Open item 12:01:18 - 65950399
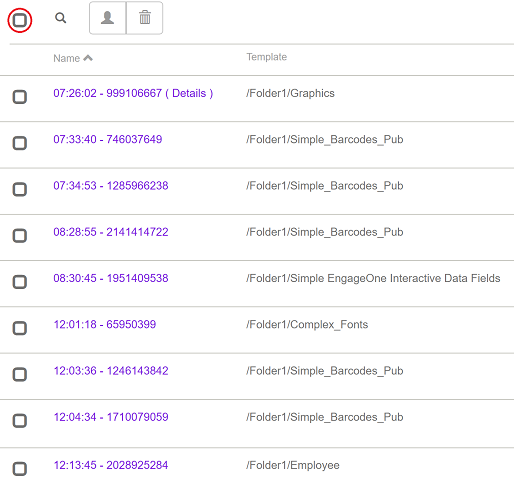Screen dimensions: 514x493 [x=105, y=324]
